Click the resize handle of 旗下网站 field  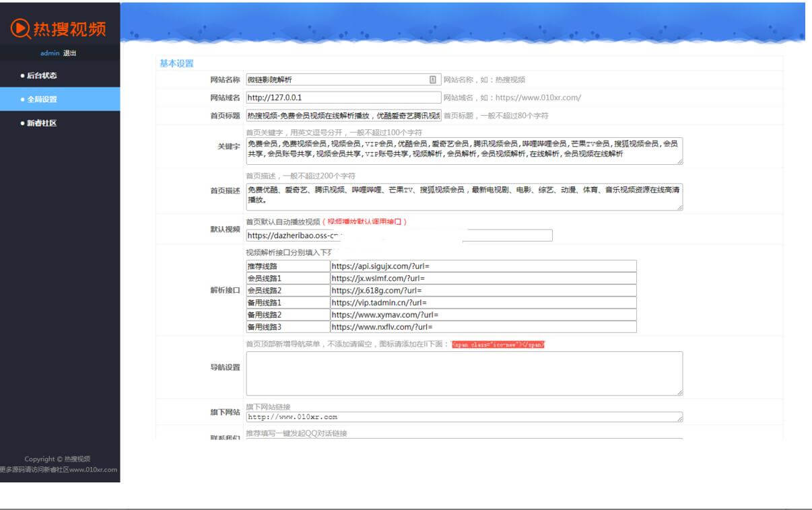pos(679,418)
